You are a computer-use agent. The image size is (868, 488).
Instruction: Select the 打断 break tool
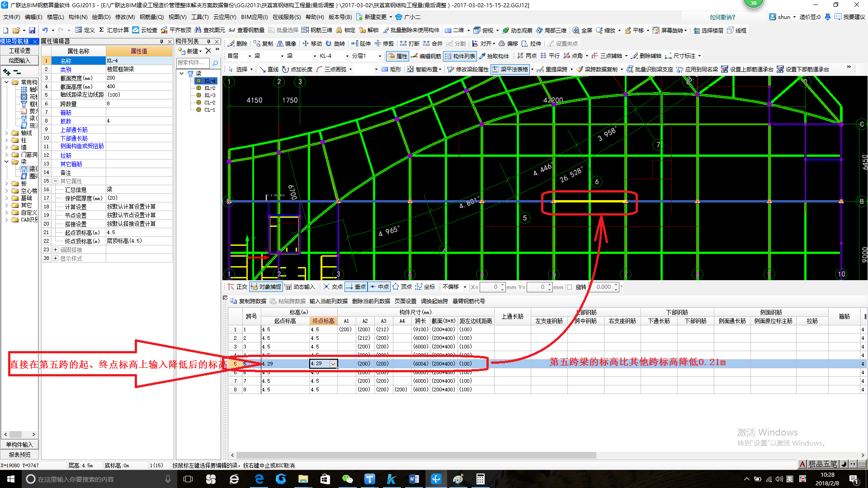pos(410,43)
